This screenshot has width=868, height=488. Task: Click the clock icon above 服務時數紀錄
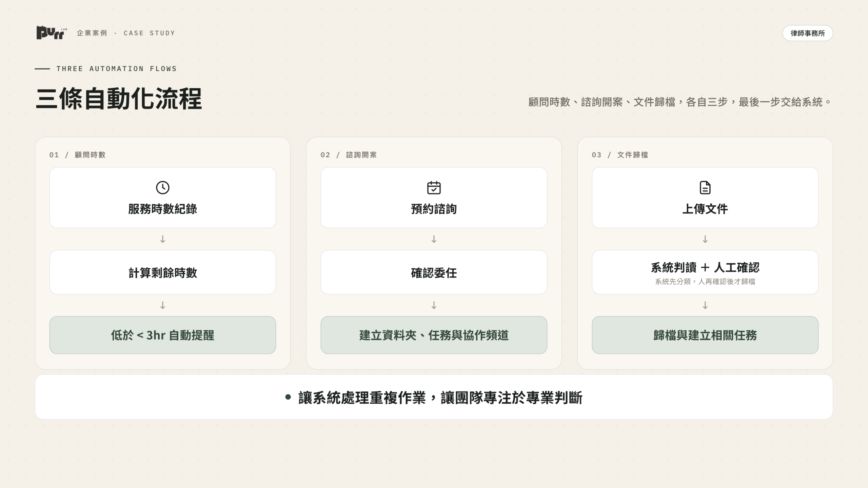(x=163, y=187)
